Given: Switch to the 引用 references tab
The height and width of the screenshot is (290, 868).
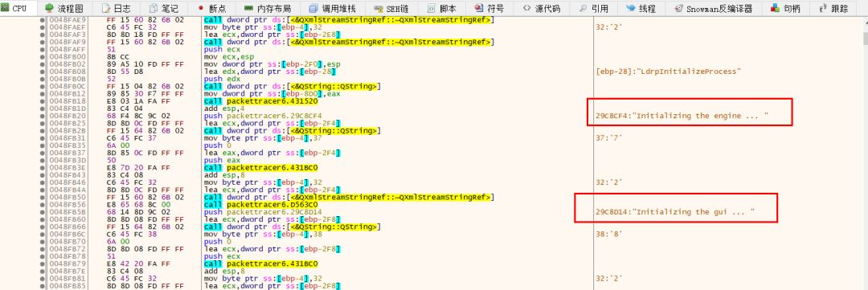Looking at the screenshot, I should tap(593, 8).
